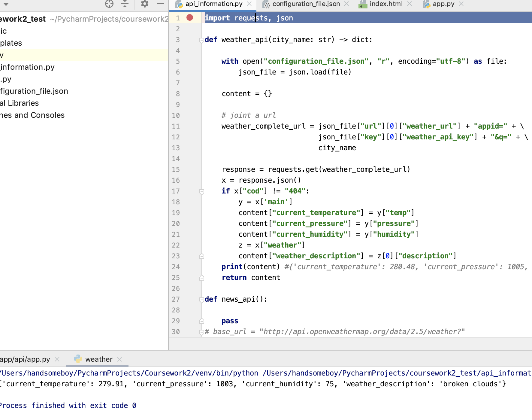Collapse the if block fold on line 17
Image resolution: width=532 pixels, height=420 pixels.
202,191
